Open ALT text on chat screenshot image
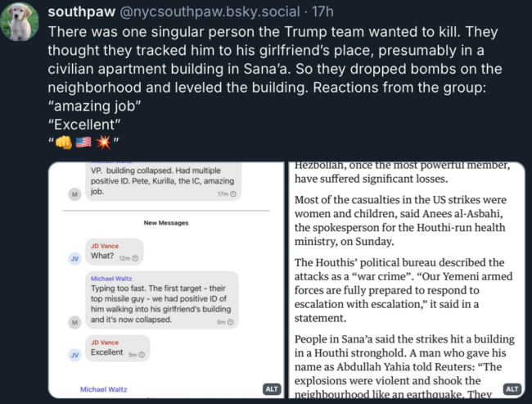532x404 pixels. coord(272,389)
